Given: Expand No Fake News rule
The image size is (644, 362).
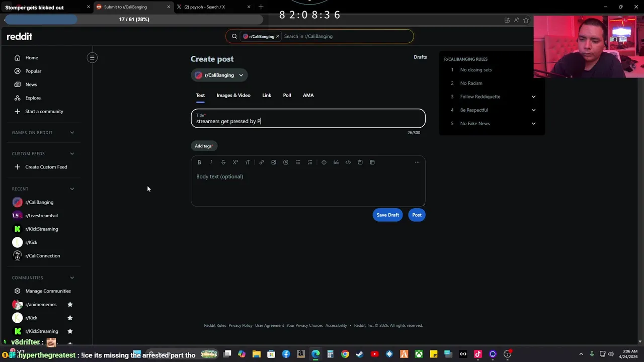Looking at the screenshot, I should click(533, 124).
